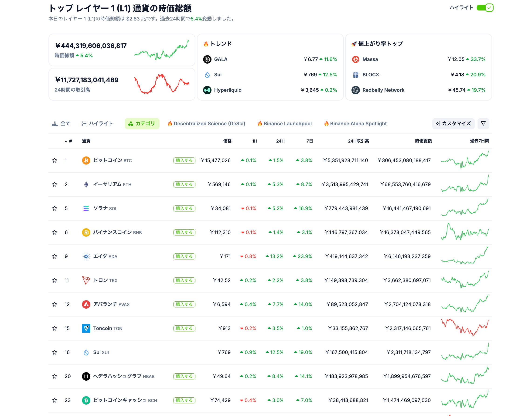Toggle the favorite star for Sui

click(x=55, y=352)
